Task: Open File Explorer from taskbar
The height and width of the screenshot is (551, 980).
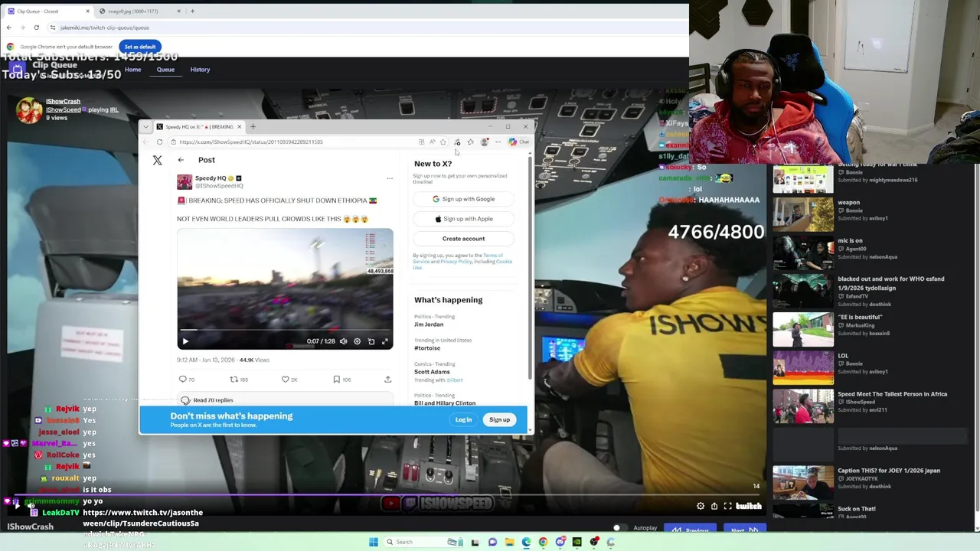Action: pos(509,542)
